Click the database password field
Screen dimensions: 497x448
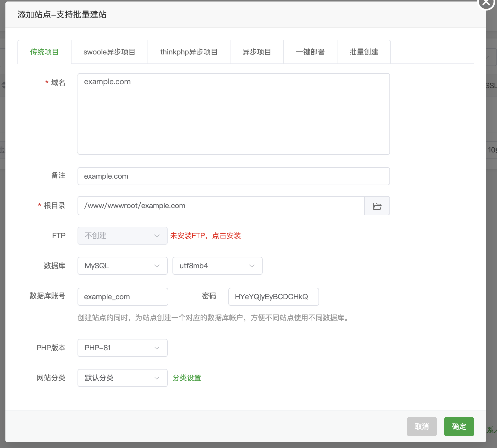pos(273,297)
